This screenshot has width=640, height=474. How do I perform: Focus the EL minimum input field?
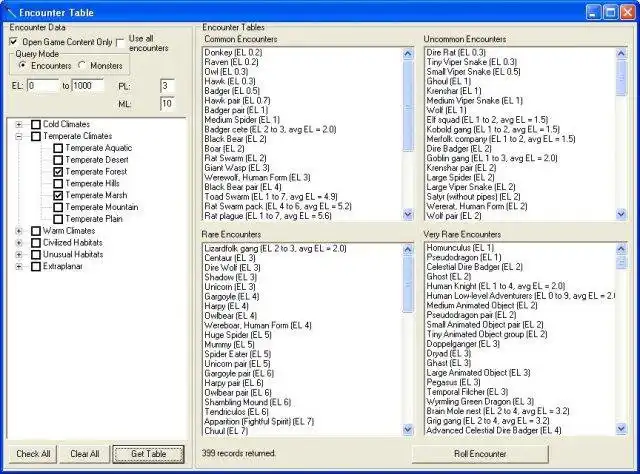[x=43, y=86]
